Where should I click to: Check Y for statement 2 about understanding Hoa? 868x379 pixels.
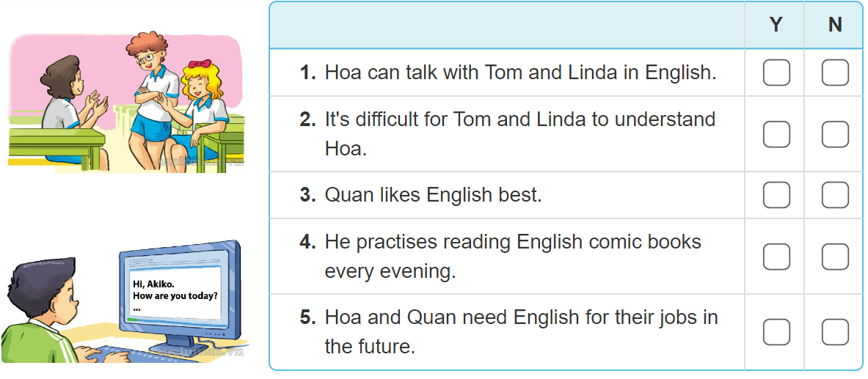776,134
